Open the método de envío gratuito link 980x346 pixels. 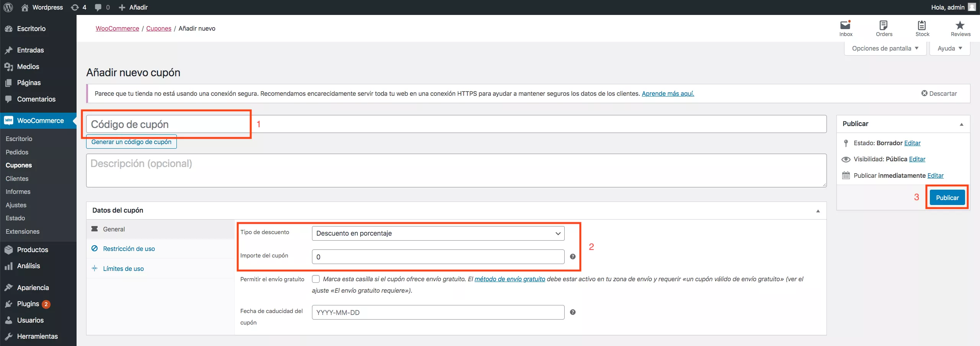(510, 279)
